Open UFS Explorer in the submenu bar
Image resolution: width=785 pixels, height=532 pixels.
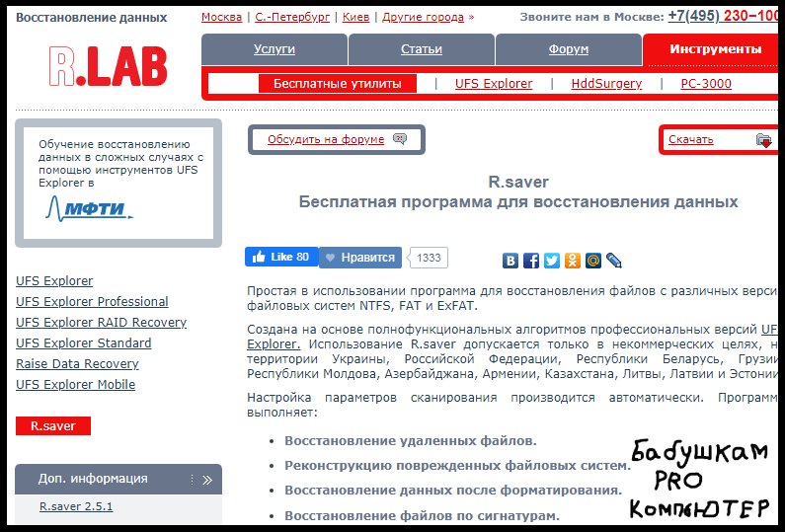[494, 84]
